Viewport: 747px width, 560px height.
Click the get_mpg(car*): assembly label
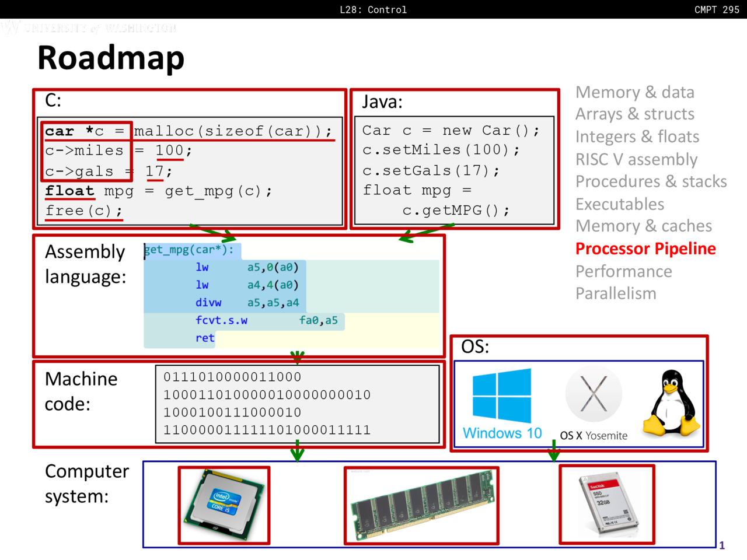pos(189,250)
